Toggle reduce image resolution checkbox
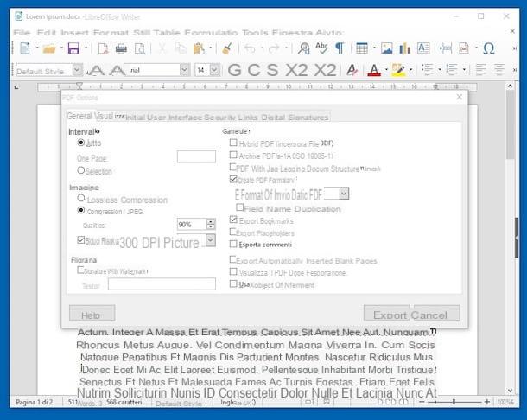The height and width of the screenshot is (420, 527). click(x=80, y=239)
